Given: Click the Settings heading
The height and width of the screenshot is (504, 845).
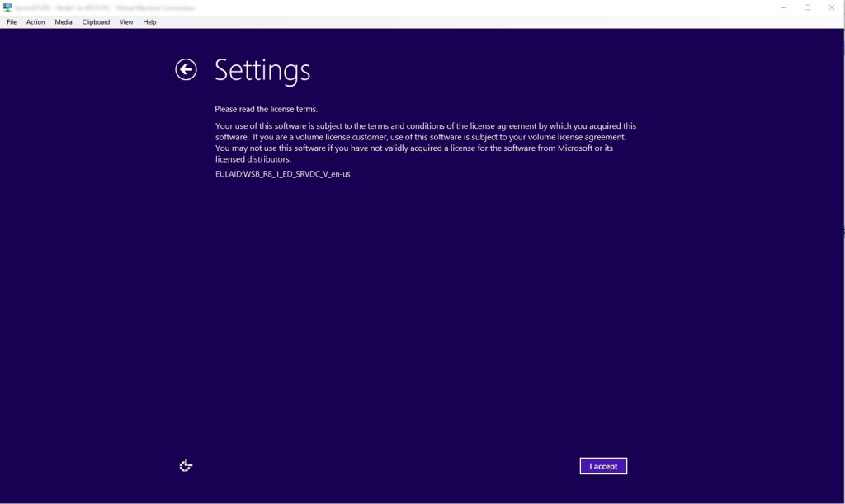Looking at the screenshot, I should [262, 70].
